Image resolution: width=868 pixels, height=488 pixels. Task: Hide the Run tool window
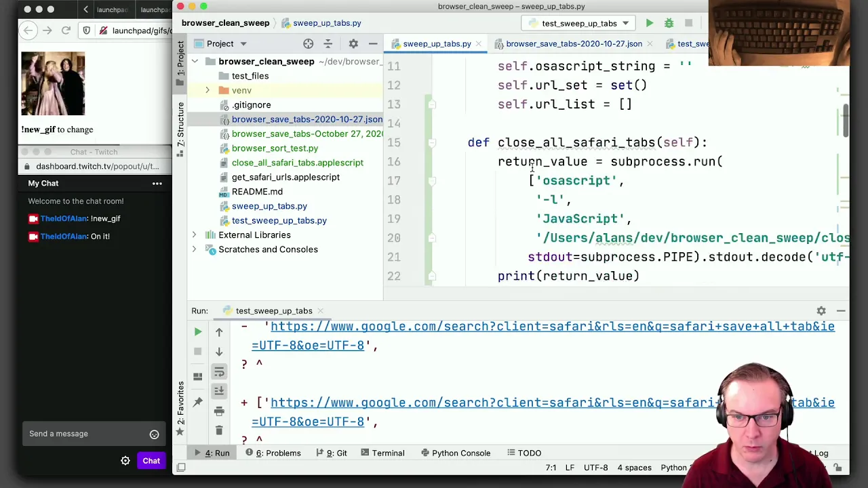(x=841, y=311)
